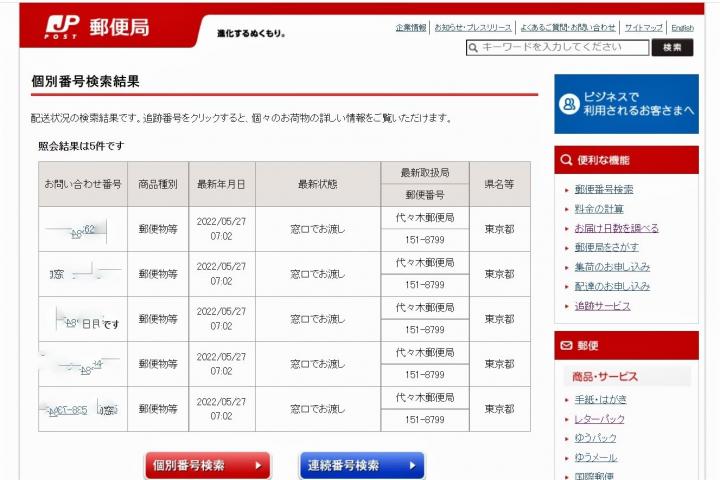Screen dimensions: 720x480
Task: Open お知らせ・プレスリリース in top menu
Action: tap(472, 27)
